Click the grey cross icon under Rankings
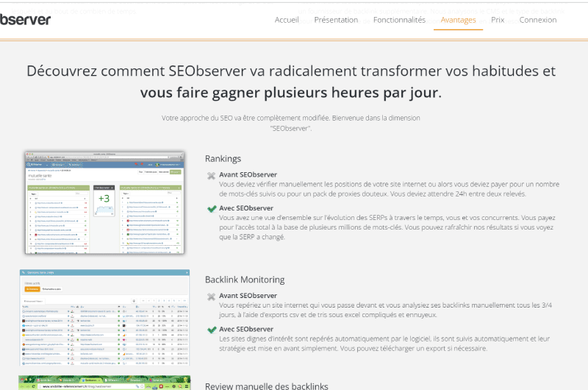 [212, 175]
